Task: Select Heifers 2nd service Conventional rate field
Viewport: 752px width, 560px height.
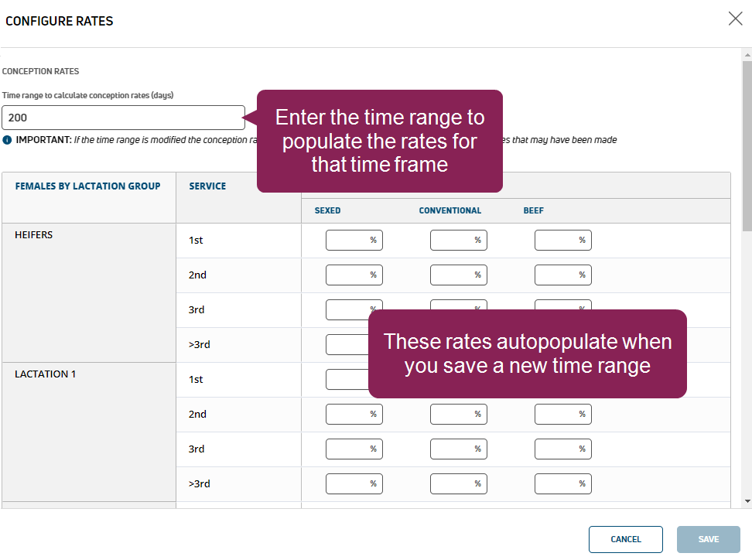Action: [x=458, y=275]
